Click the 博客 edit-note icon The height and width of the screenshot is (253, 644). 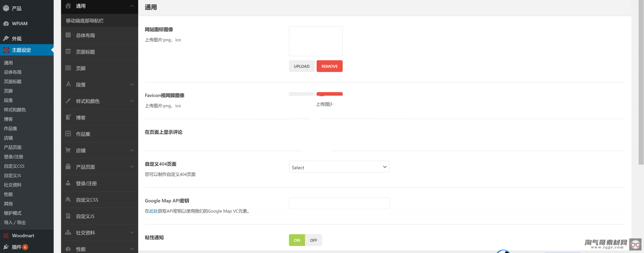[68, 117]
